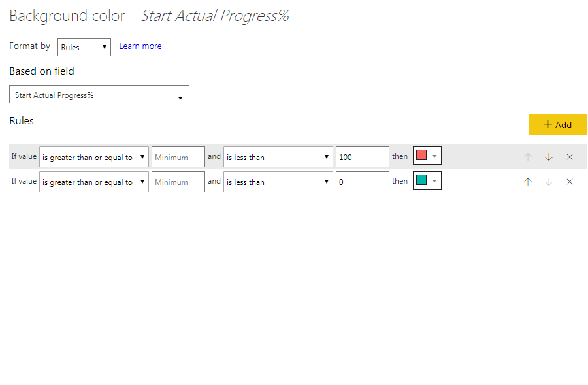Viewport: 588px width, 385px height.
Task: Open first rule's 'is greater than or equal to' dropdown
Action: [x=93, y=157]
